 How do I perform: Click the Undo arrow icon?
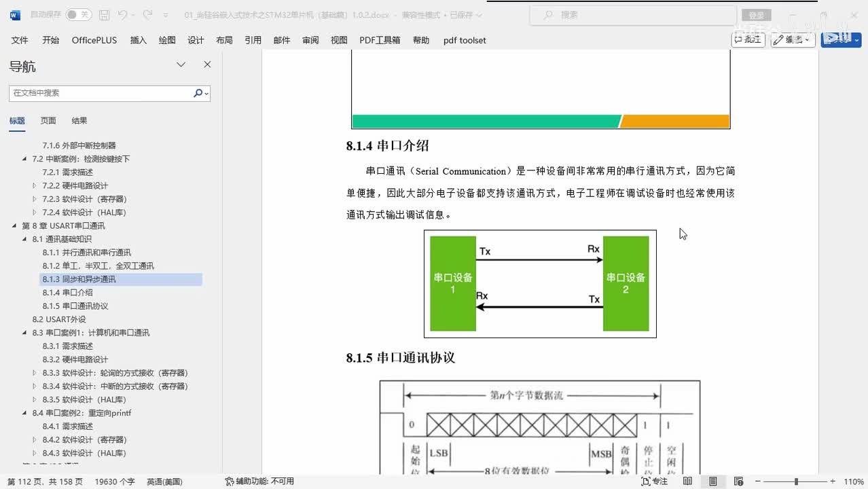122,14
